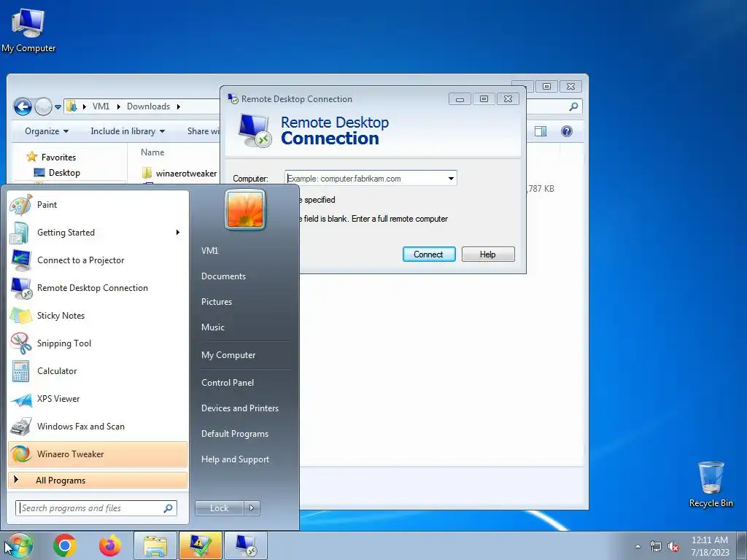
Task: Open XPS Viewer
Action: pyautogui.click(x=98, y=399)
